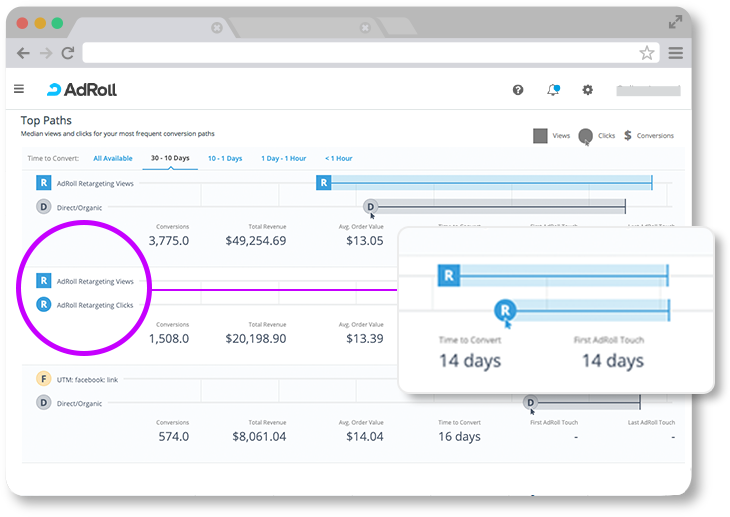Click the F icon for UTM: facebook: link
The height and width of the screenshot is (517, 730).
pos(43,379)
